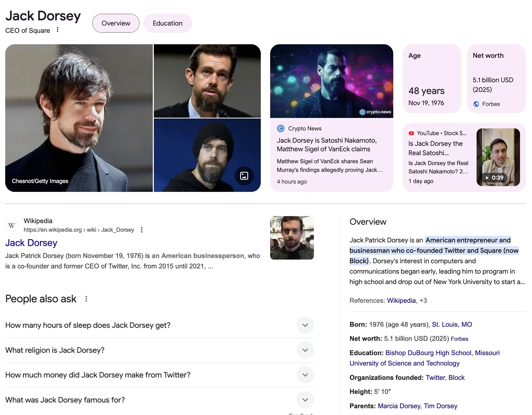Open the Chesnot/Getty Images large photo
532x415 pixels.
click(x=79, y=118)
